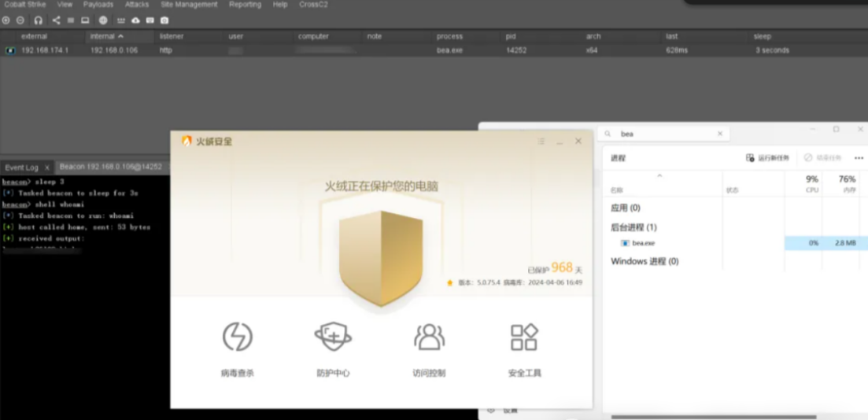Click the connect plus icon in Cobalt Strike toolbar

pyautogui.click(x=6, y=20)
